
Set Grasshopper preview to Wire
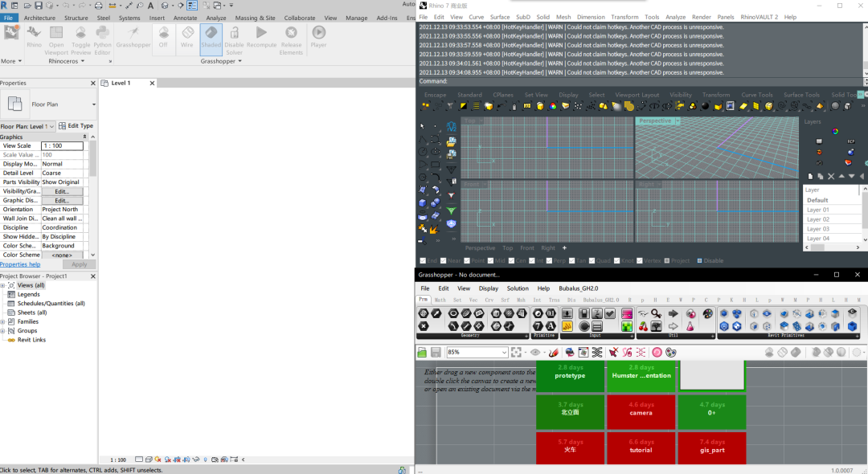[x=187, y=39]
